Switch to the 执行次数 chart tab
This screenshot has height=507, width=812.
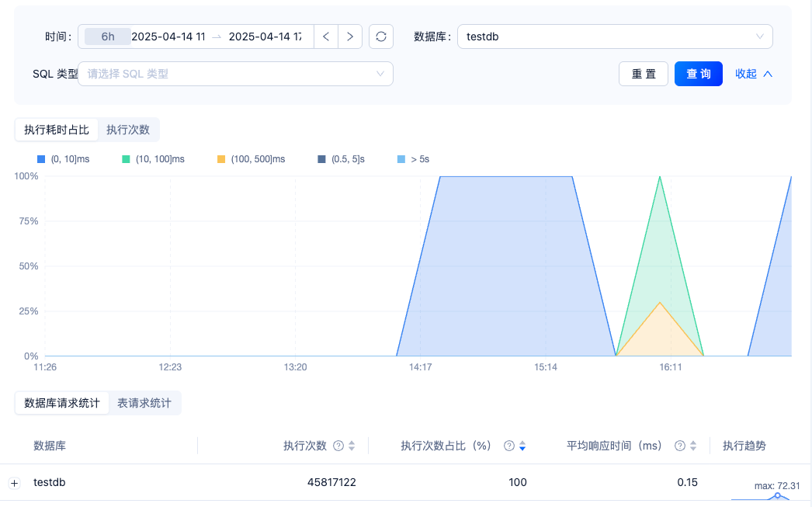(128, 130)
